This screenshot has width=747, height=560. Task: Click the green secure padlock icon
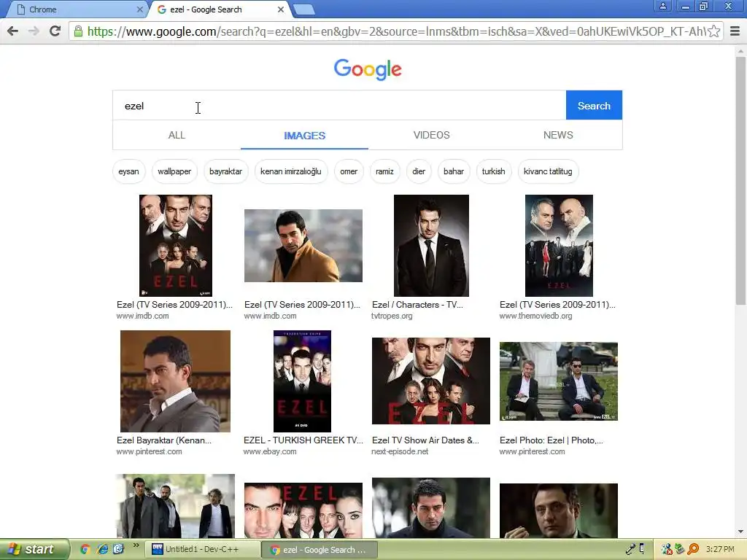click(x=78, y=31)
